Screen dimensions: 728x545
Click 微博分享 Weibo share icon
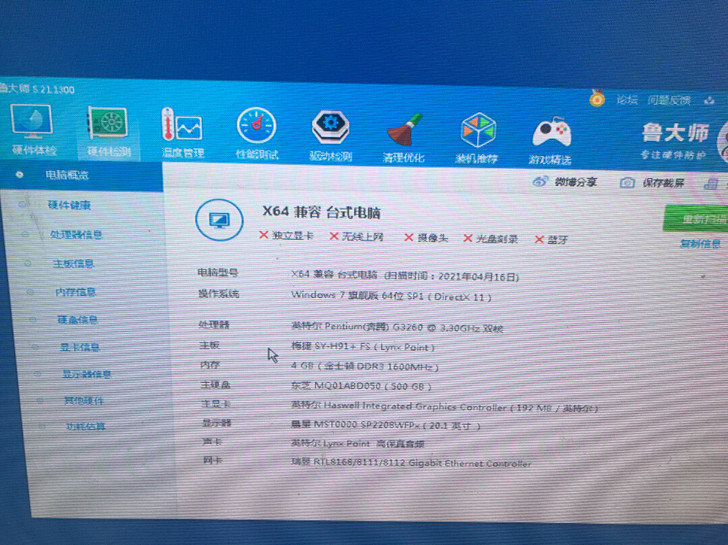[x=540, y=182]
